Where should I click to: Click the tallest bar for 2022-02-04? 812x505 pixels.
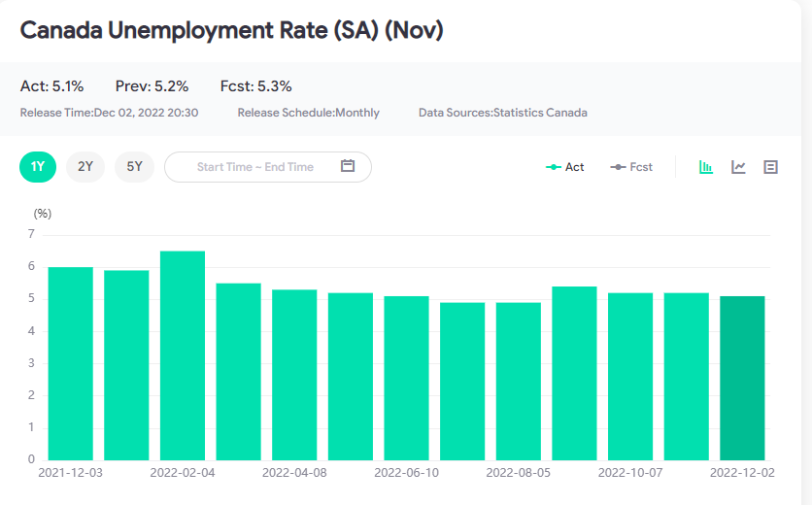(183, 356)
